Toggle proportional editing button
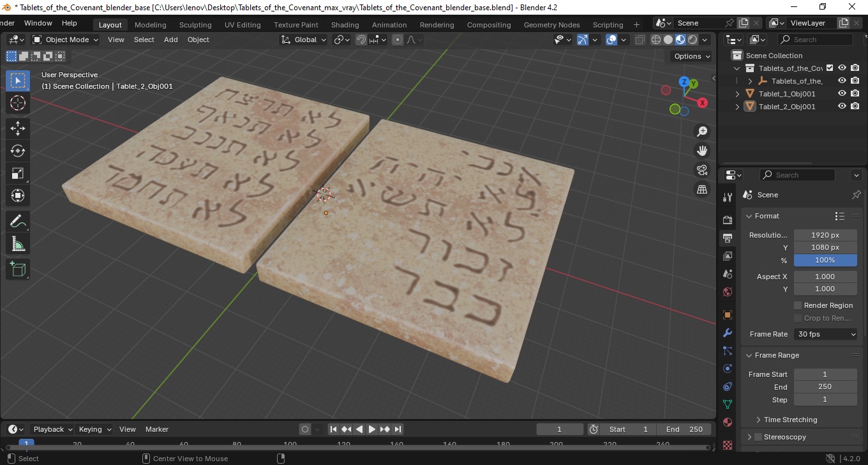 click(398, 40)
